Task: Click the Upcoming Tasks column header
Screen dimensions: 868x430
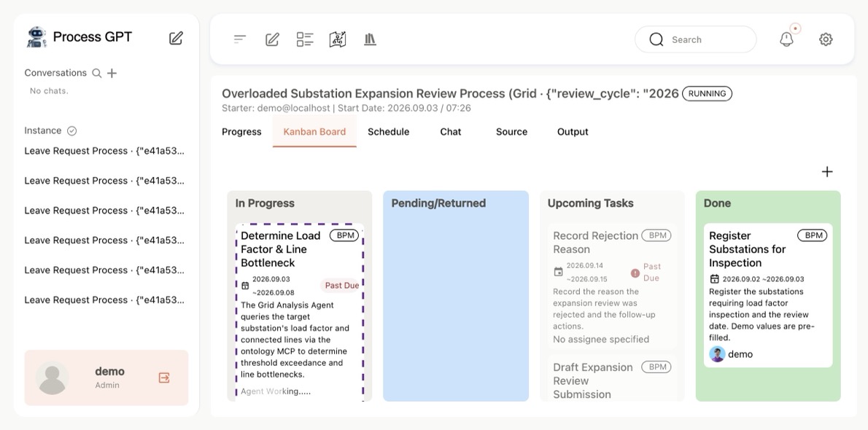Action: [590, 203]
